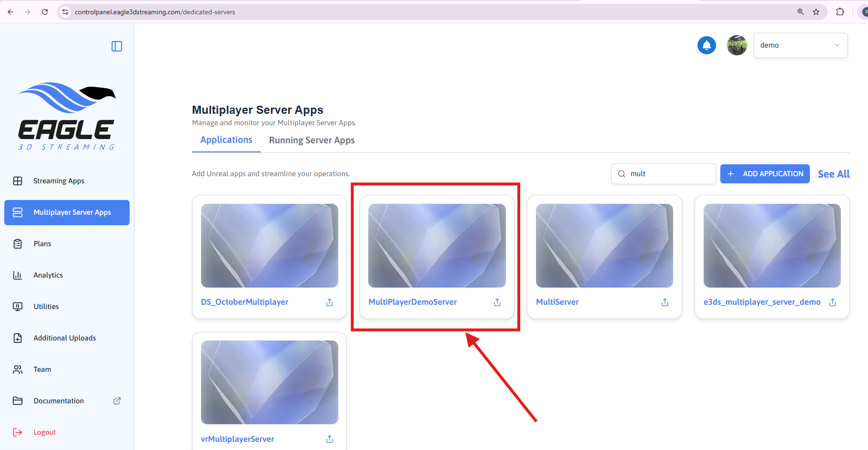Open MultiServer app thumbnail
The width and height of the screenshot is (868, 450).
(x=604, y=246)
